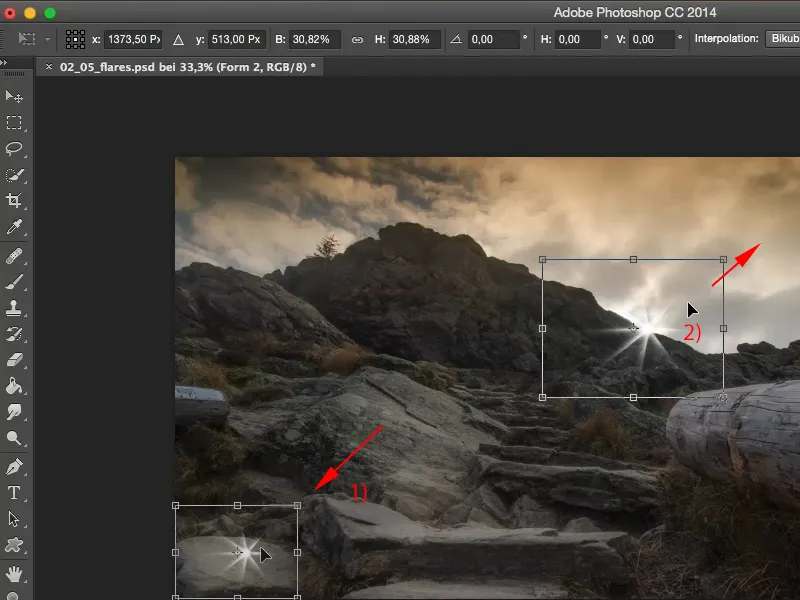This screenshot has width=800, height=600.
Task: Select the Move tool
Action: click(14, 96)
